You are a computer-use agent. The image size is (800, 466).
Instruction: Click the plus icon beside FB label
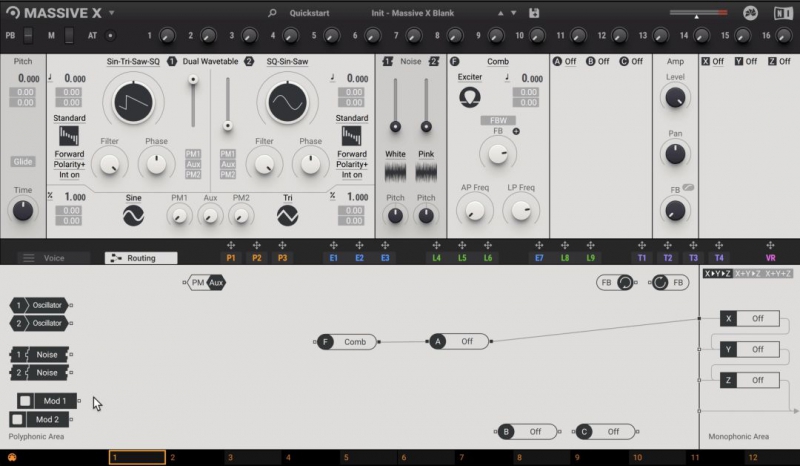click(516, 131)
